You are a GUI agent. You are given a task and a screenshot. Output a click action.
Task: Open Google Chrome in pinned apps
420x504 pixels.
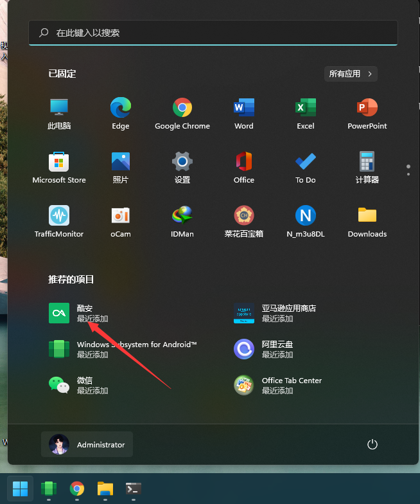[x=182, y=114]
